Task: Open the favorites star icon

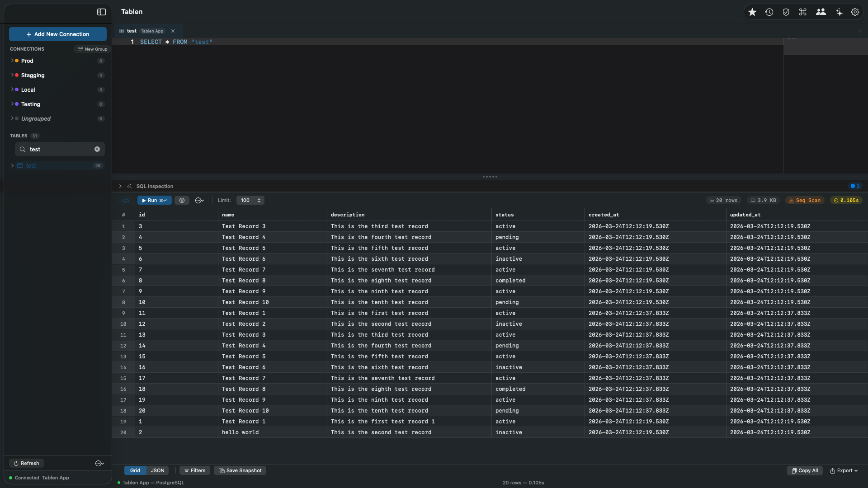Action: tap(752, 12)
